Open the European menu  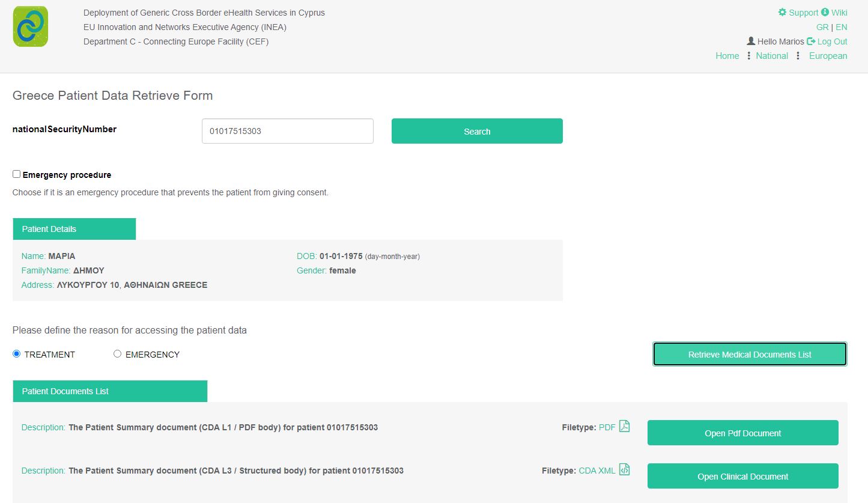(x=828, y=56)
